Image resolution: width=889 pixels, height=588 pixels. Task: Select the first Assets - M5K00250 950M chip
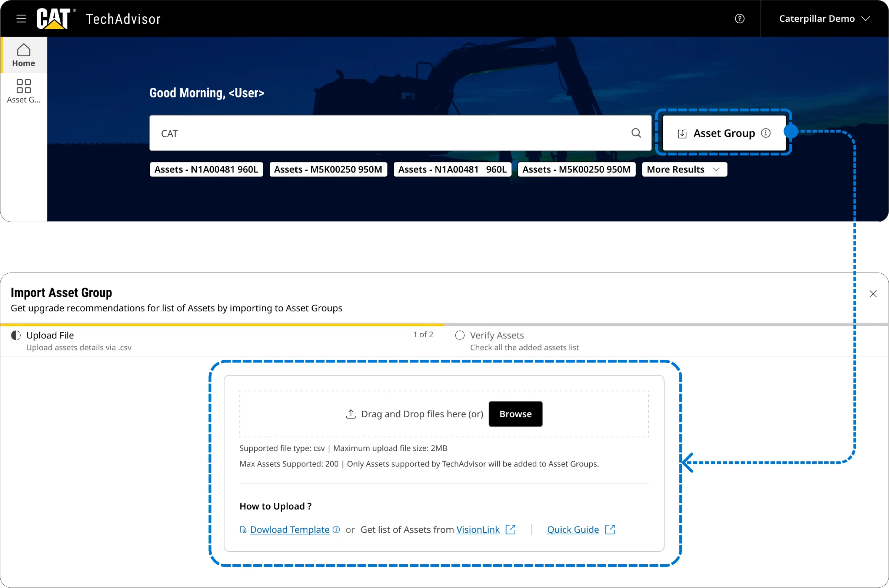328,170
